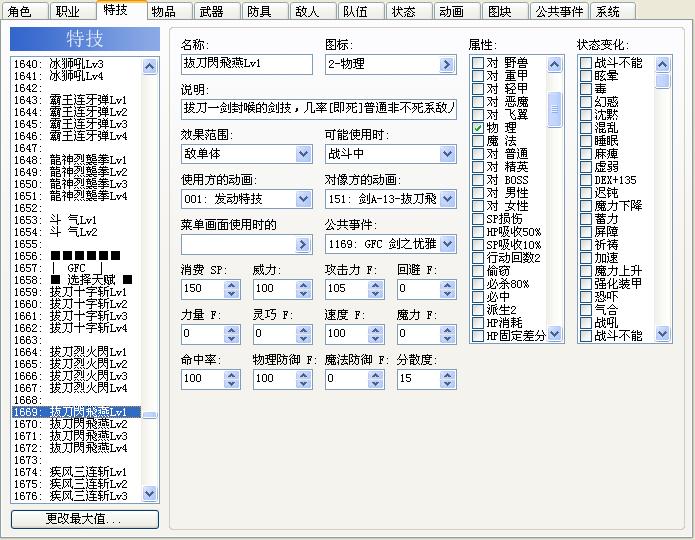Expand the 效果范围 dropdown
This screenshot has height=540, width=695.
303,154
